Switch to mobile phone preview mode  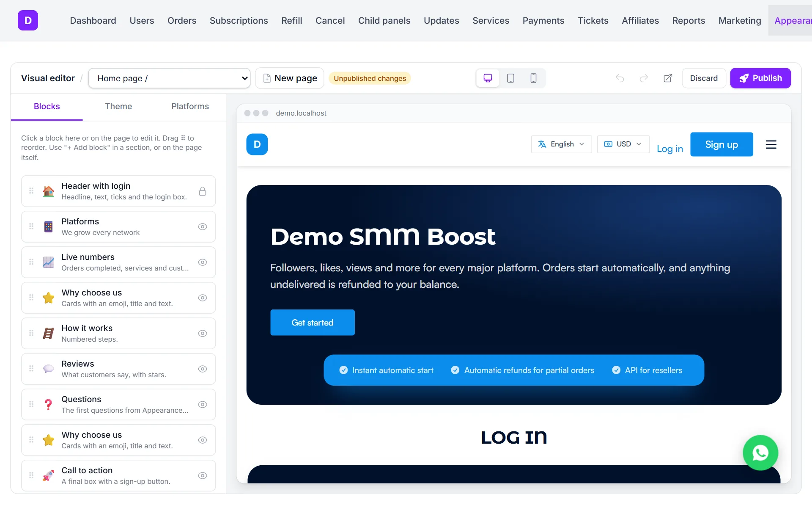pyautogui.click(x=533, y=78)
